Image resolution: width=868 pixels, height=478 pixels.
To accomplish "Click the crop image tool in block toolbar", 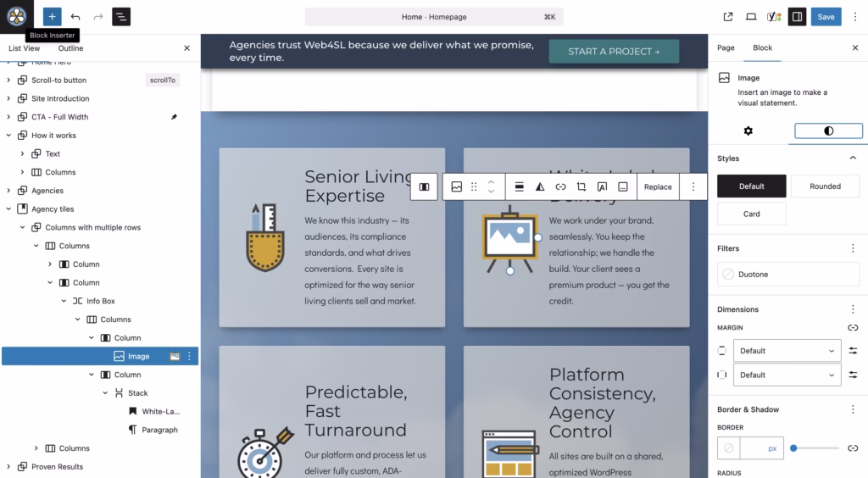I will [581, 186].
